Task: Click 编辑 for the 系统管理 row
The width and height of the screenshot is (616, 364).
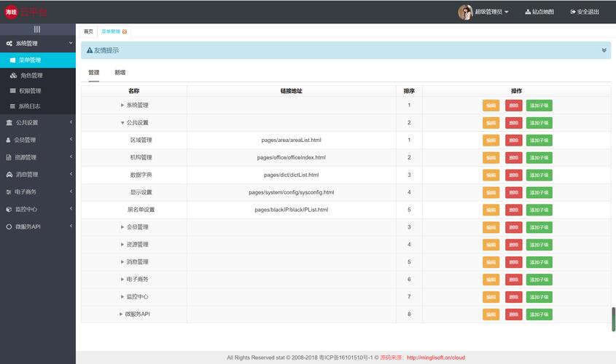Action: pos(491,106)
